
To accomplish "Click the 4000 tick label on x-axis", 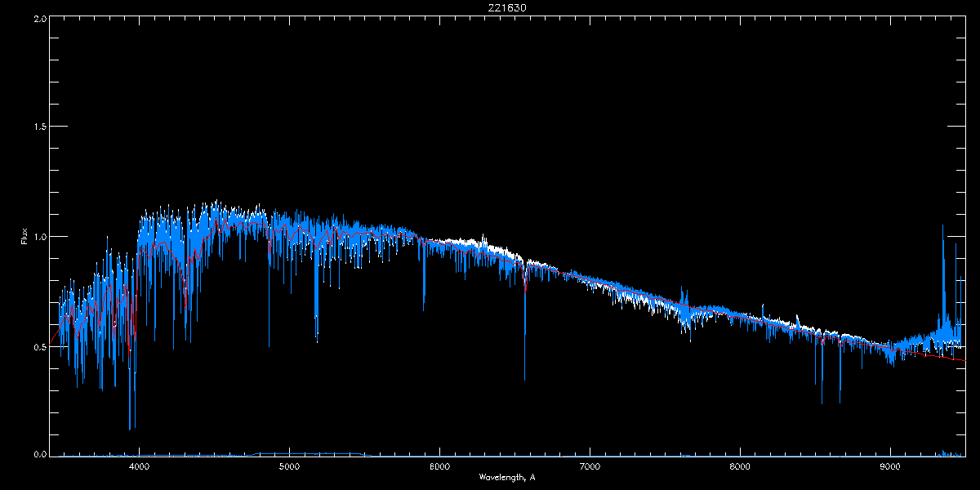I will click(x=139, y=466).
